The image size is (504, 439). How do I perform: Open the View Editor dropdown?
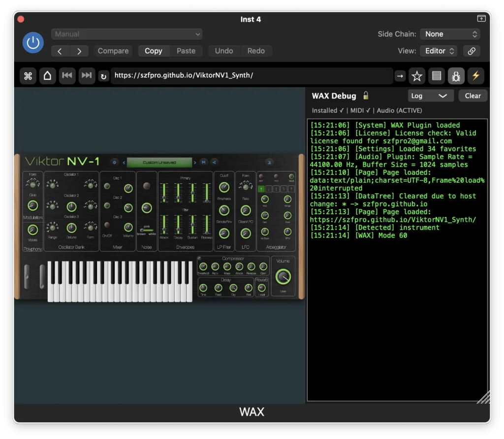(x=438, y=51)
